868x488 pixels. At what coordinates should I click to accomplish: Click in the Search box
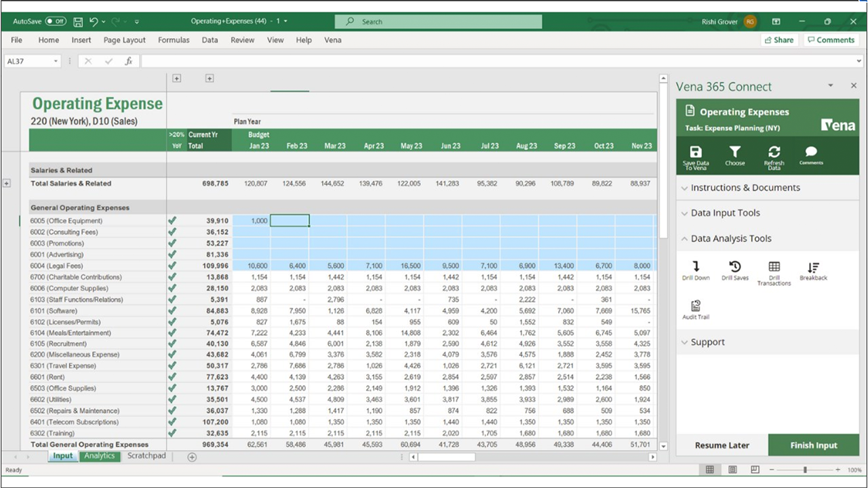(439, 22)
